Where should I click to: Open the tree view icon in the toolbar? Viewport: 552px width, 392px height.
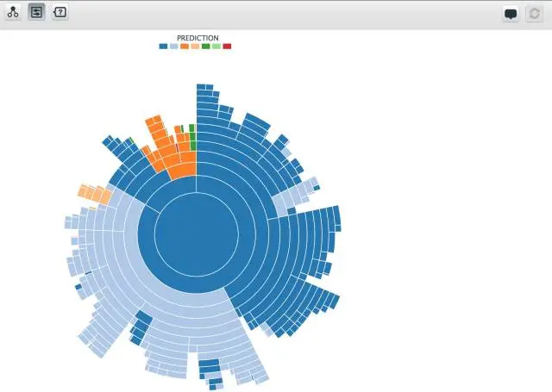(14, 12)
